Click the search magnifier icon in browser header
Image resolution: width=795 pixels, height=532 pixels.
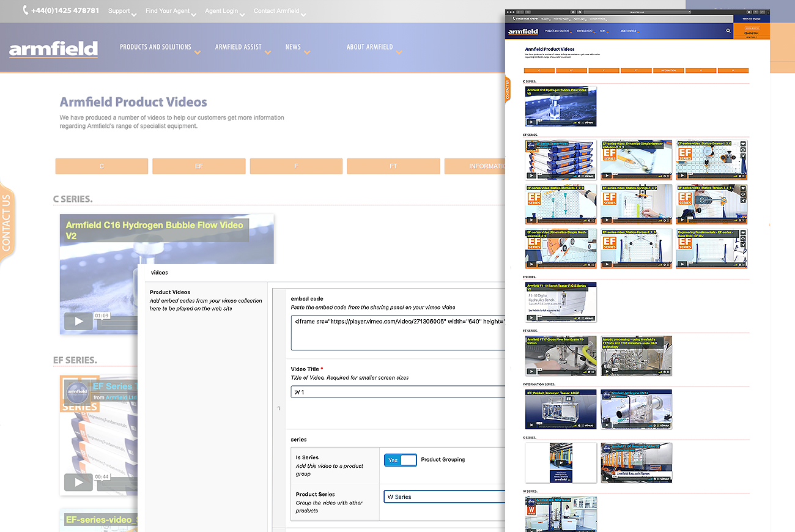click(728, 31)
